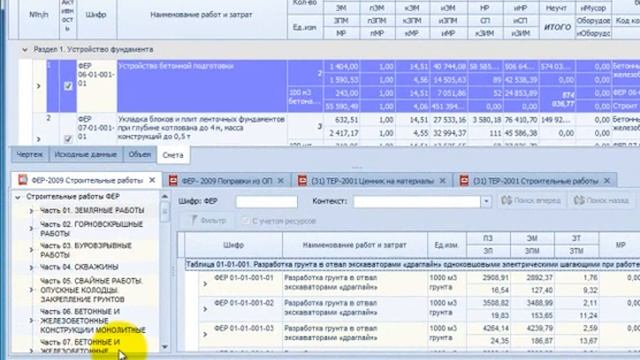Screen dimensions: 640x360
Task: Expand Часть 02. ГОРНОВСКРЫШНЫЕ РАБОТЫ node
Action: point(31,229)
